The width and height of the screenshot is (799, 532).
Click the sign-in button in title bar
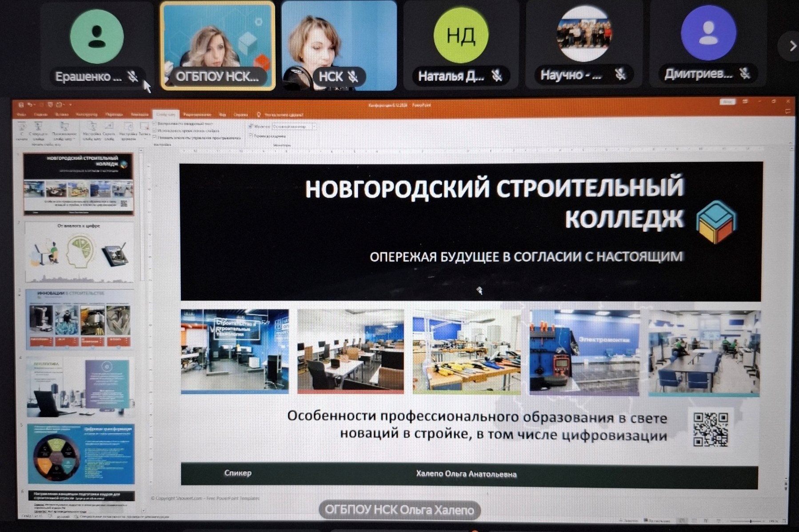click(x=727, y=102)
